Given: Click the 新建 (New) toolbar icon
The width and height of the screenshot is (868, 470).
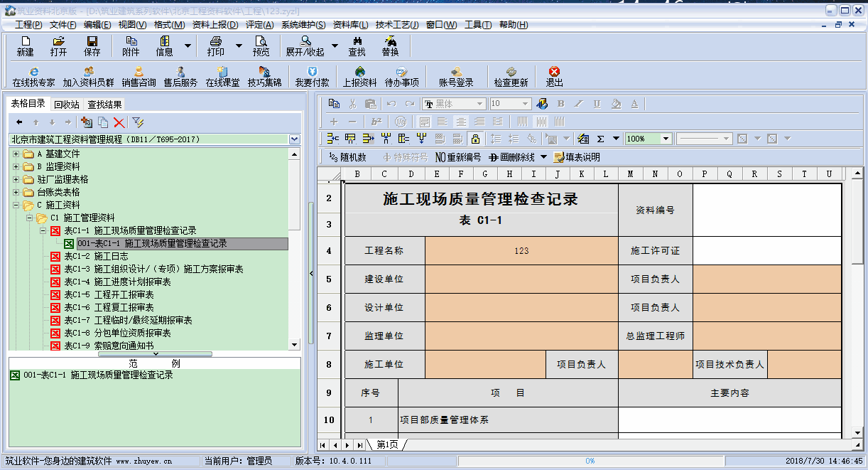Looking at the screenshot, I should (x=25, y=46).
